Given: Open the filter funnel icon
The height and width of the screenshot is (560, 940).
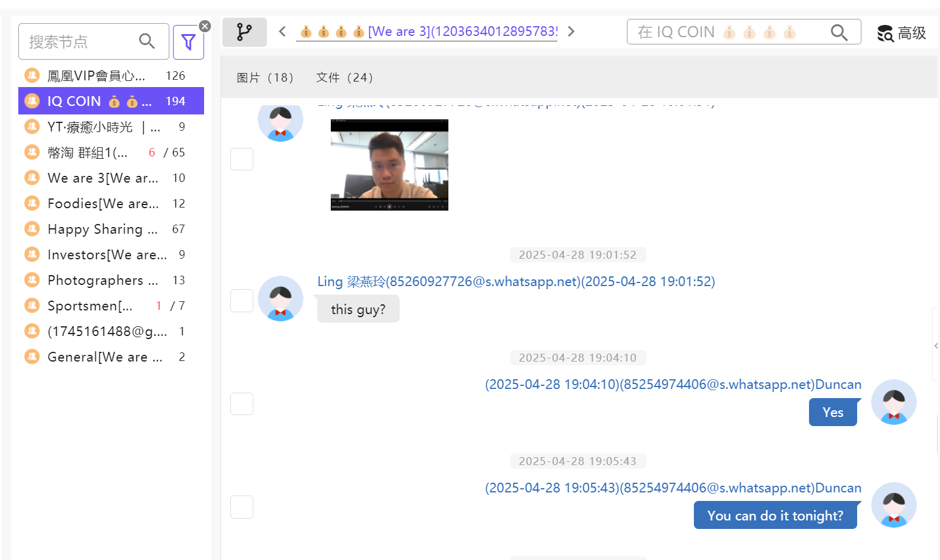Looking at the screenshot, I should (x=188, y=42).
